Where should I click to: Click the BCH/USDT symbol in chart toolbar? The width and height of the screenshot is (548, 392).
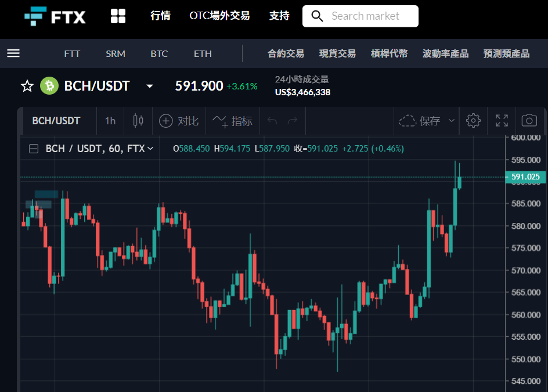click(56, 121)
